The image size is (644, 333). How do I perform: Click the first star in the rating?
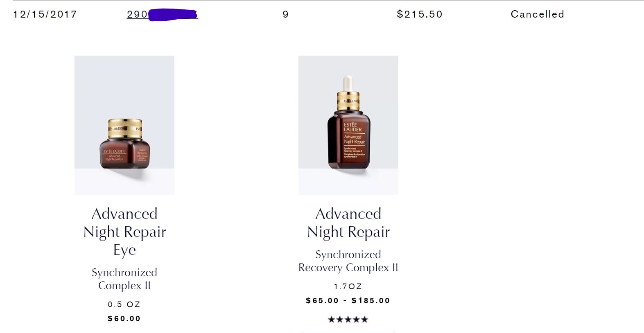332,319
